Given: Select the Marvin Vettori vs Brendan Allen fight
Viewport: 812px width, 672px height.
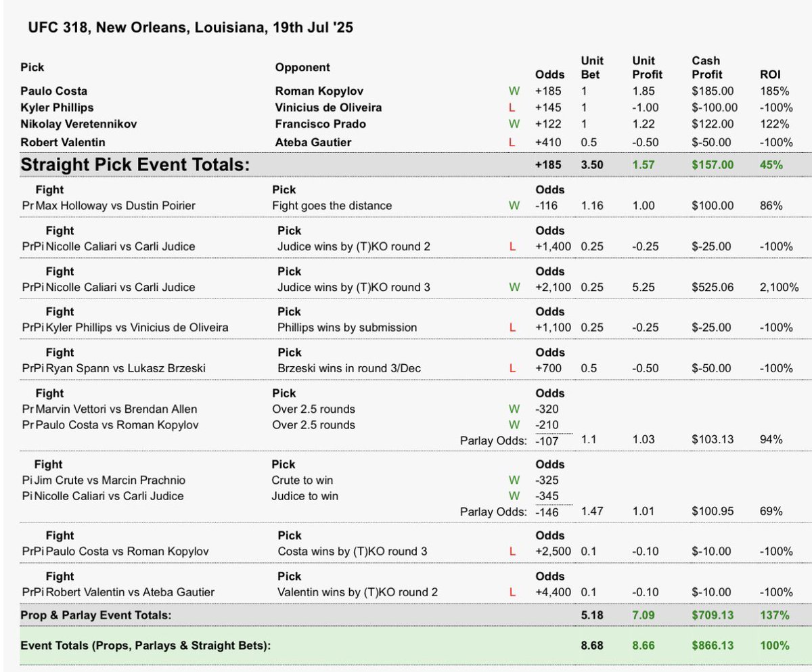Looking at the screenshot, I should pyautogui.click(x=116, y=409).
